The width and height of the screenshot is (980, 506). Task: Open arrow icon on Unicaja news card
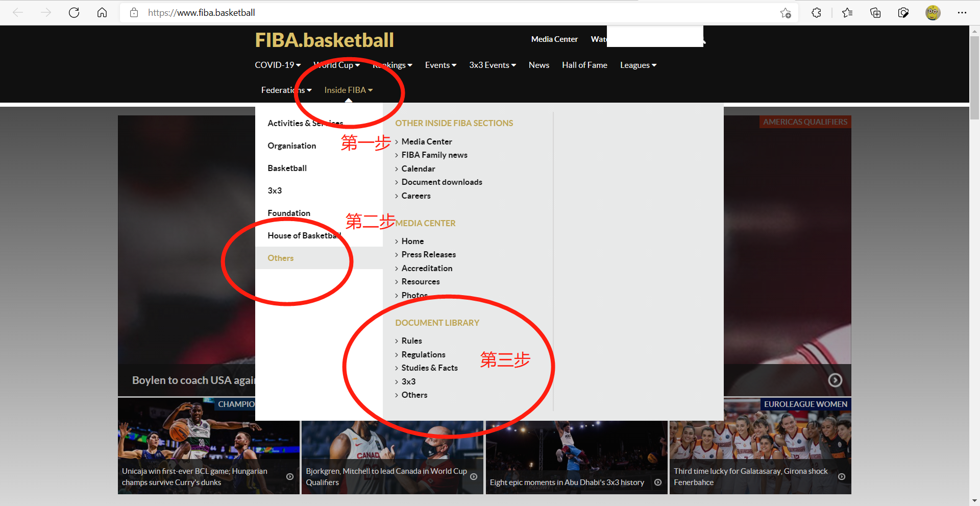(x=290, y=476)
